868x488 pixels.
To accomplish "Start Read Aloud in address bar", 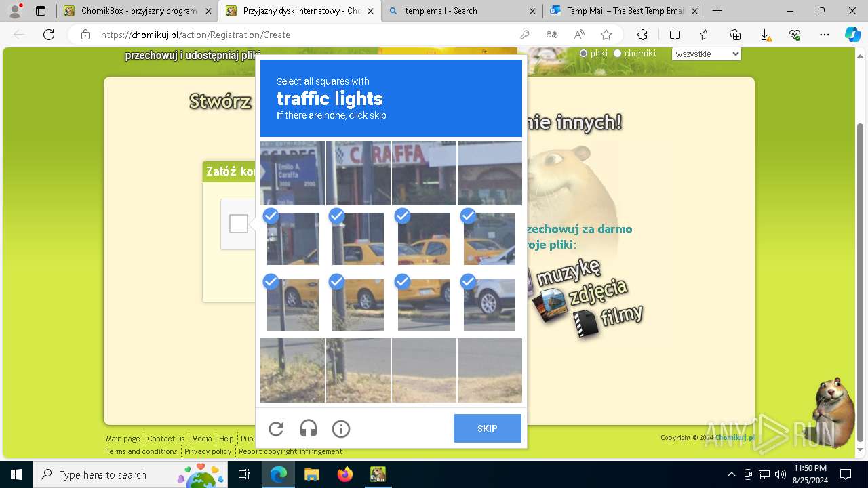I will (x=579, y=35).
